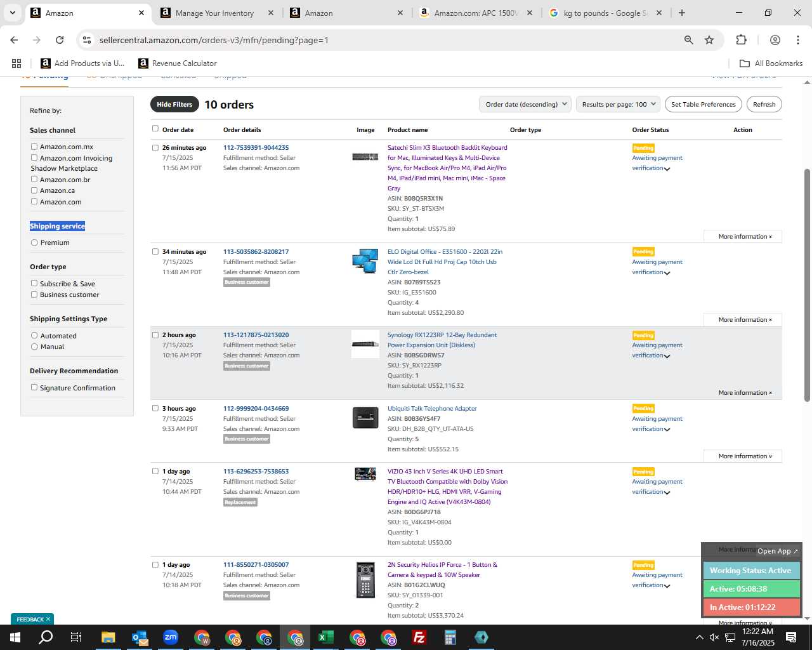Click the FEEDBACK button
The height and width of the screenshot is (650, 812).
pyautogui.click(x=32, y=619)
